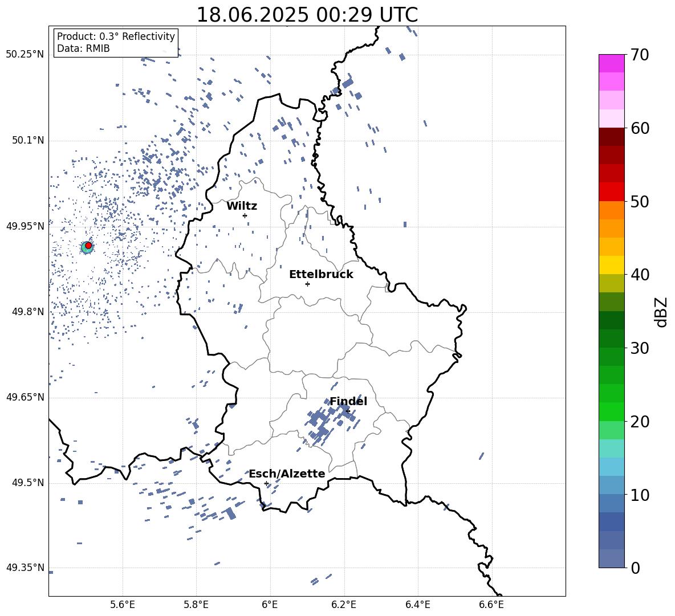The image size is (675, 616).
Task: Click the dBZ colorbar axis label
Action: point(662,312)
